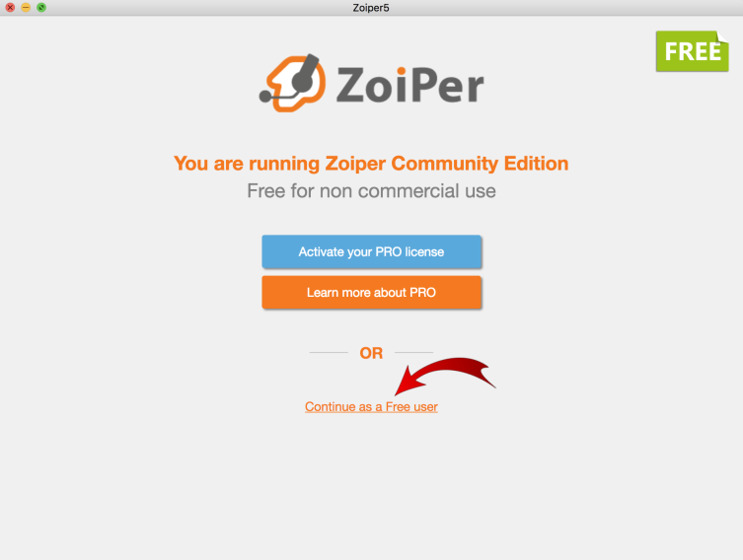
Task: Click the orange dot on ZoiPer's letter i
Action: click(x=402, y=71)
